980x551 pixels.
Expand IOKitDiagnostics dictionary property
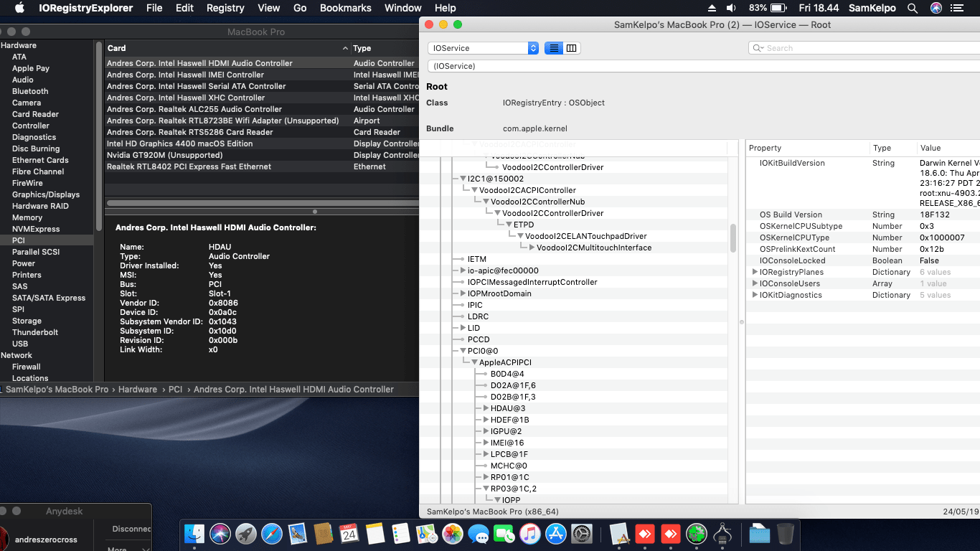coord(754,295)
